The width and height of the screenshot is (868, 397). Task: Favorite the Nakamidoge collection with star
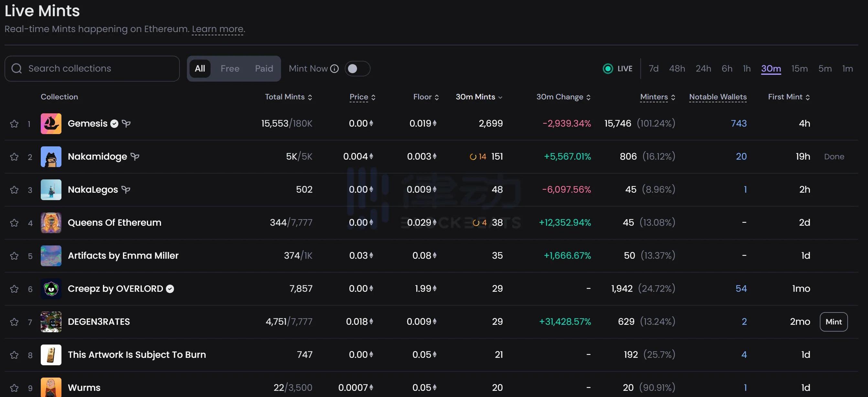pyautogui.click(x=14, y=157)
